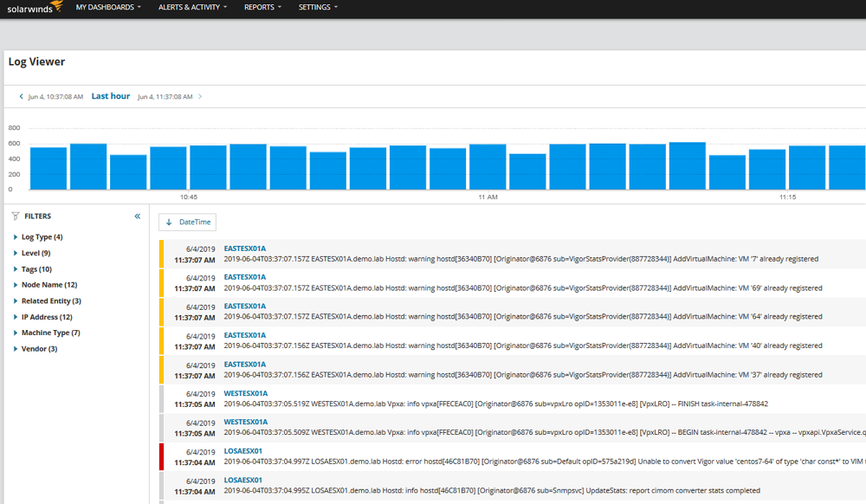Viewport: 866px width, 504px height.
Task: Open the My Dashboards menu
Action: click(108, 7)
